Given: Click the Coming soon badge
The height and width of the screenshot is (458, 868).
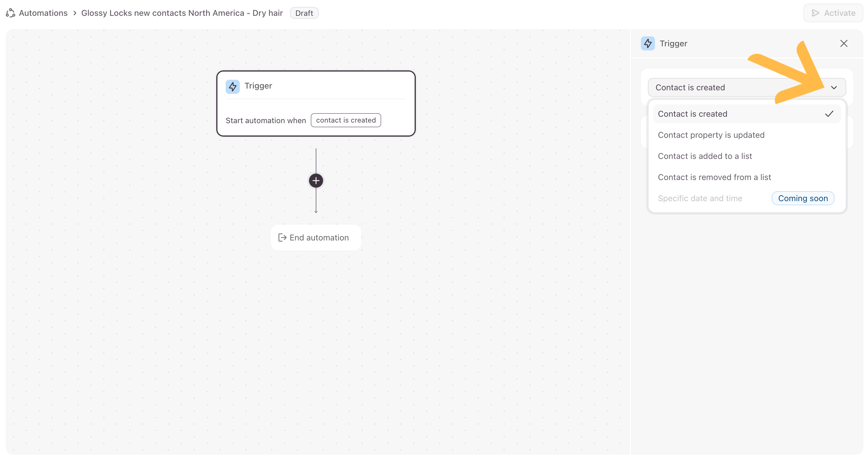Looking at the screenshot, I should [x=803, y=198].
